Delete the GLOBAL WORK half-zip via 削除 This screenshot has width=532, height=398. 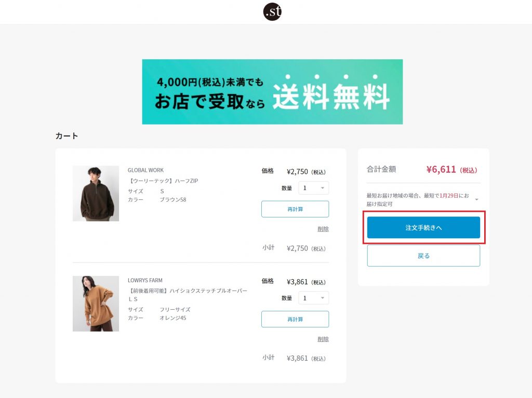click(x=323, y=229)
